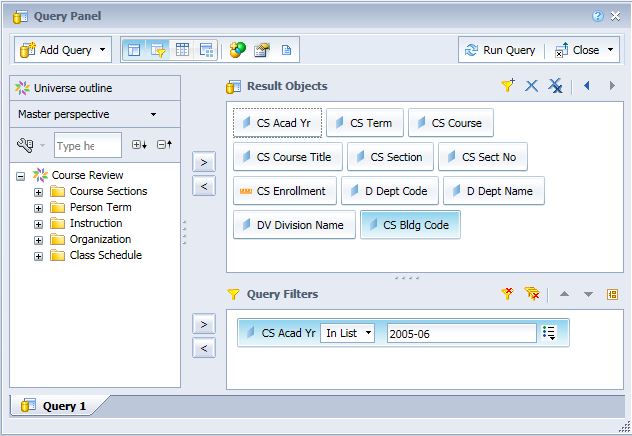The image size is (632, 436).
Task: Toggle the data preview panel icon
Action: (x=182, y=50)
